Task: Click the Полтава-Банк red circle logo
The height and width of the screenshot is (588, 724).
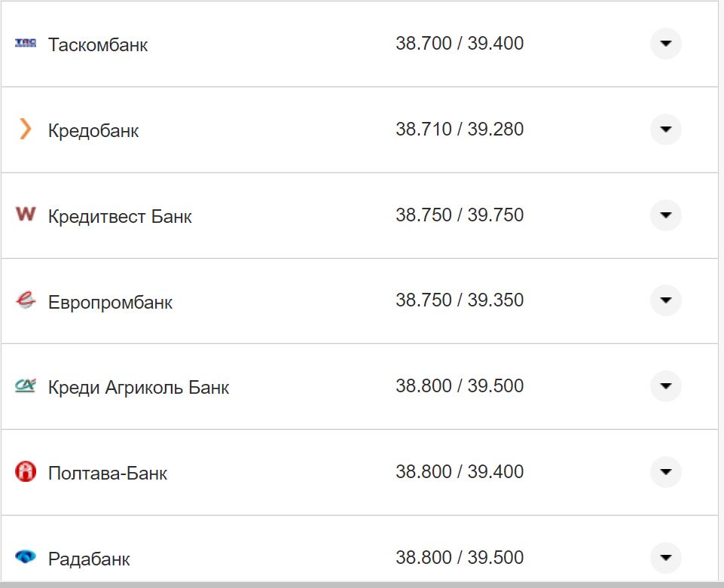Action: (x=25, y=472)
